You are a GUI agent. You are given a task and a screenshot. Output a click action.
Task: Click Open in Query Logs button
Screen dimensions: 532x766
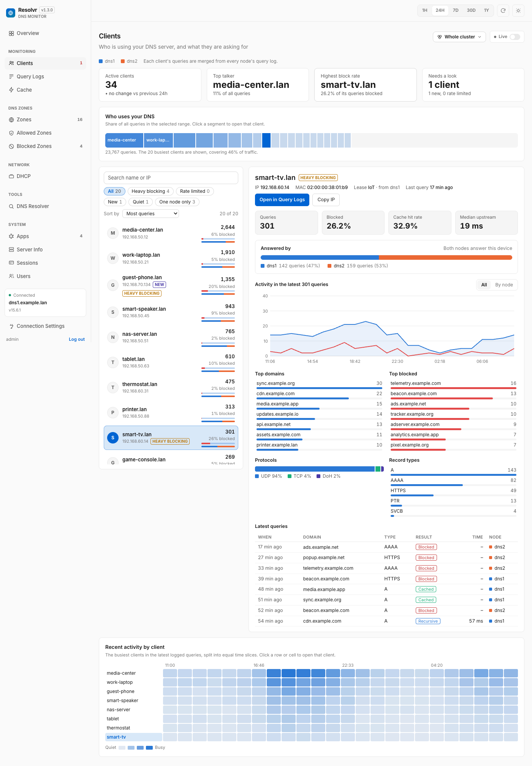282,200
